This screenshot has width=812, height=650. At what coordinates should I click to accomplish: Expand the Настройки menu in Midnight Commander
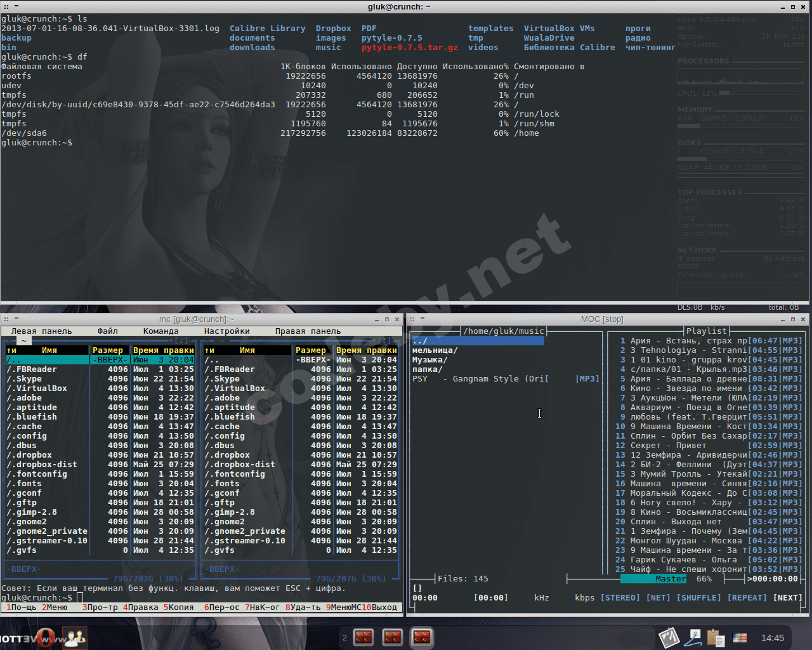click(226, 331)
